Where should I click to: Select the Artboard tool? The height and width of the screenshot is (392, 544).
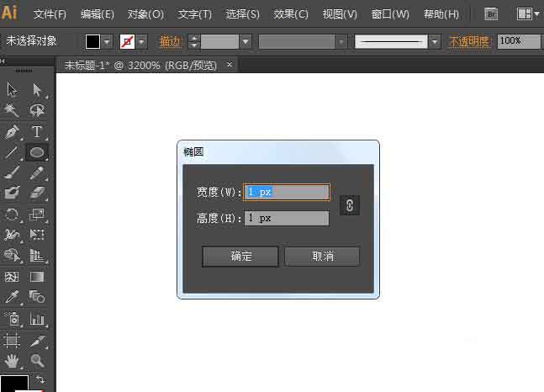(x=12, y=340)
